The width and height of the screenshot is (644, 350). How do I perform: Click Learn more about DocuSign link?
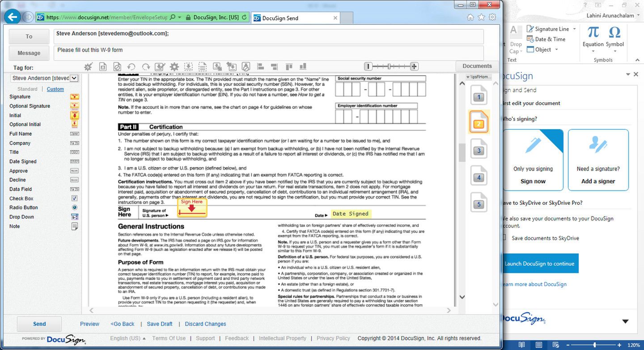point(534,284)
